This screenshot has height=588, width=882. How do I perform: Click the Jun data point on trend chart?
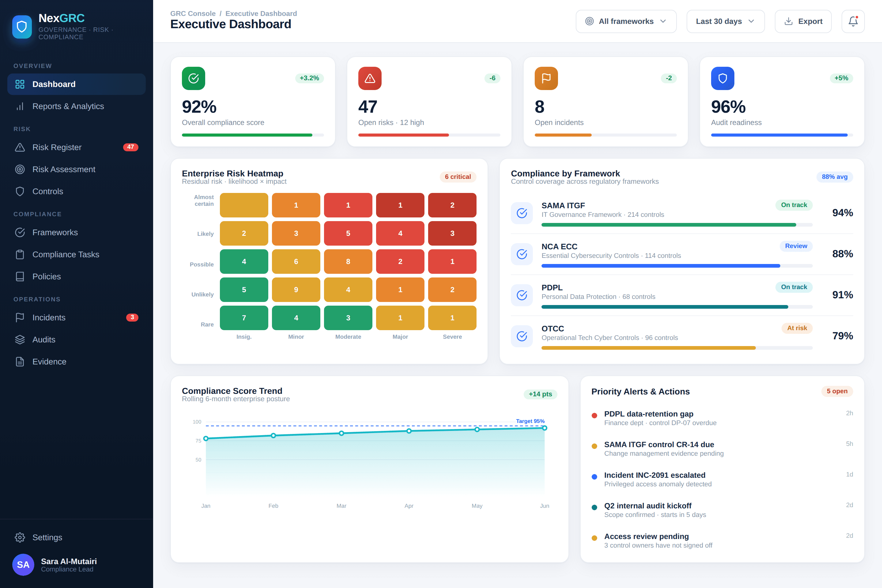click(545, 428)
